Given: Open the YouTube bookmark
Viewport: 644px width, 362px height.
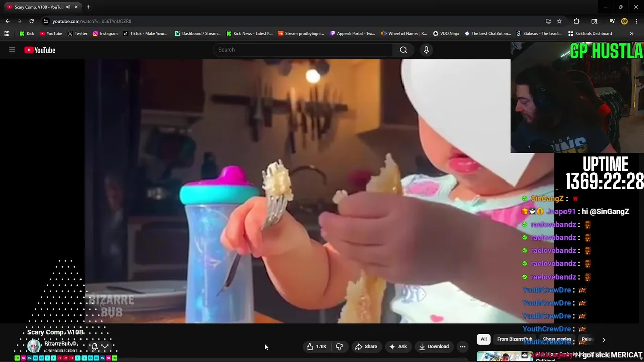Looking at the screenshot, I should [x=51, y=34].
